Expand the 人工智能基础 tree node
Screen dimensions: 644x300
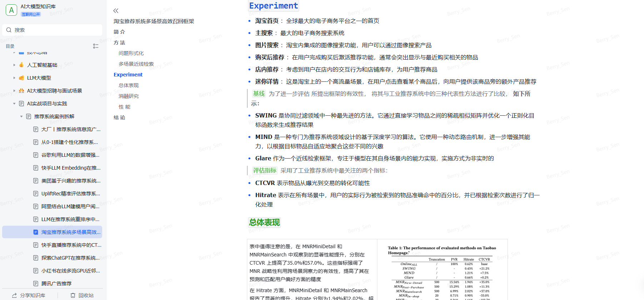click(x=14, y=65)
